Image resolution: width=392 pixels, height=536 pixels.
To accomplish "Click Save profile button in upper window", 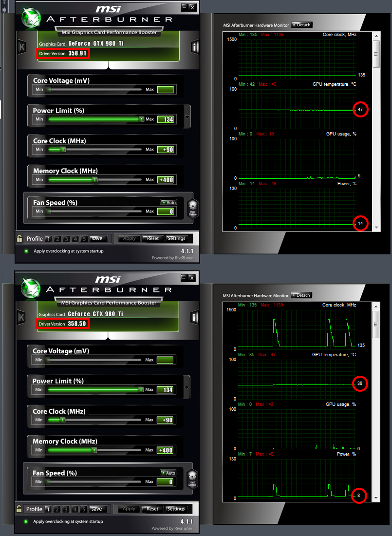I will (x=98, y=238).
